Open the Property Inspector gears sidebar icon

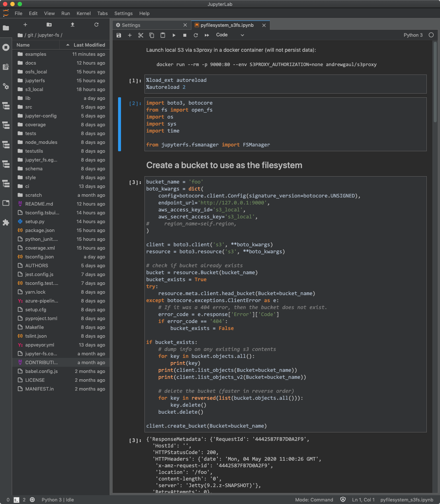[x=6, y=86]
